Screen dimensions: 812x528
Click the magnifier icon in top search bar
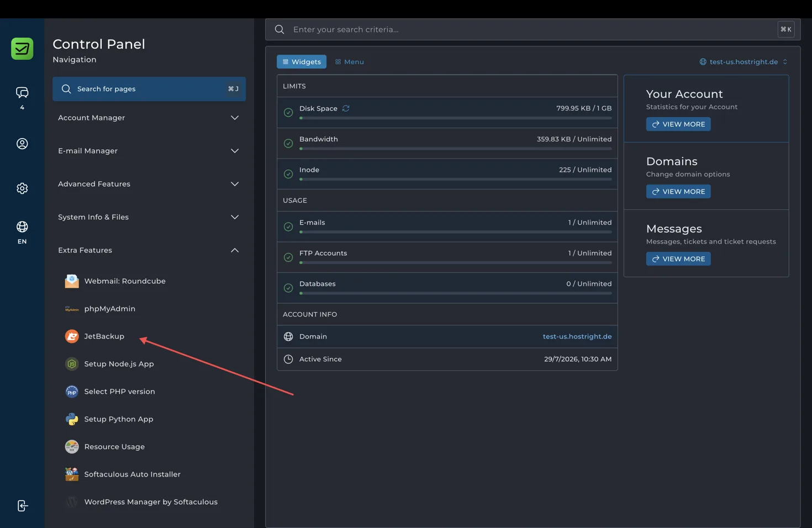(x=280, y=29)
